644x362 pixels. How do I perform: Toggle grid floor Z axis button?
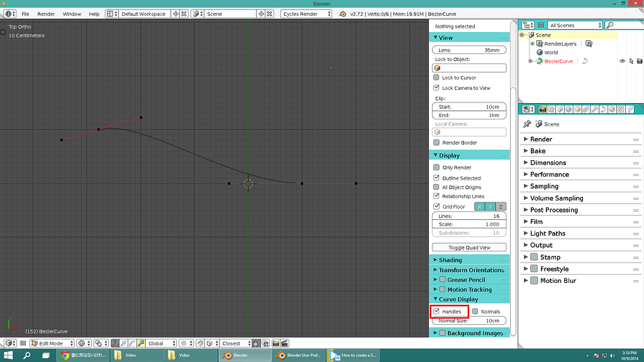pyautogui.click(x=501, y=206)
